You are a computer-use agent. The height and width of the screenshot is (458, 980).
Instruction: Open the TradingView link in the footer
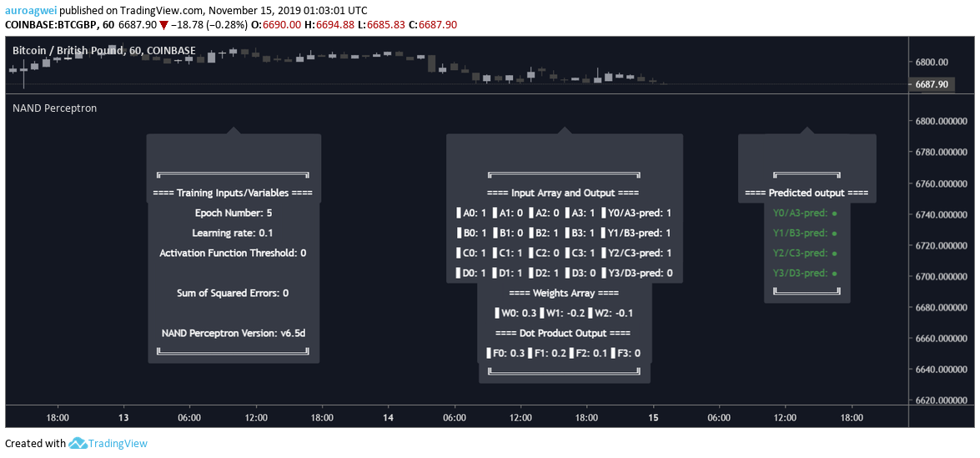point(118,444)
